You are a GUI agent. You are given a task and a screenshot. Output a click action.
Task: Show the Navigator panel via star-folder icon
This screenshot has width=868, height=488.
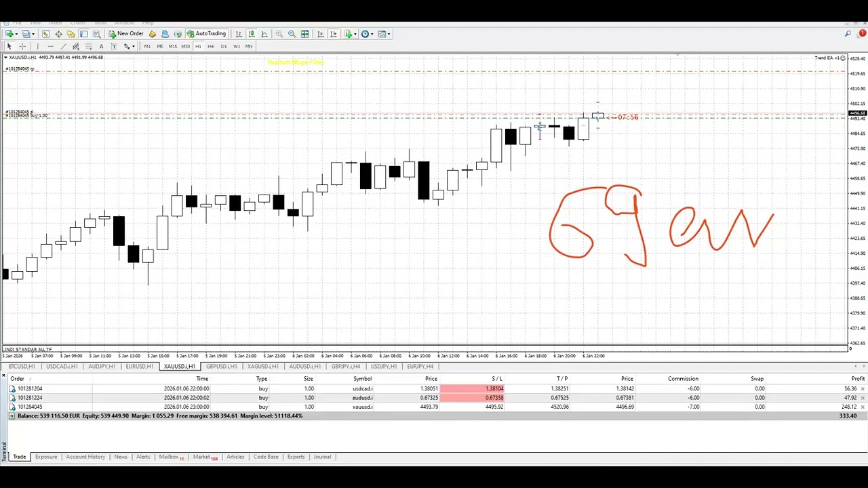(71, 34)
